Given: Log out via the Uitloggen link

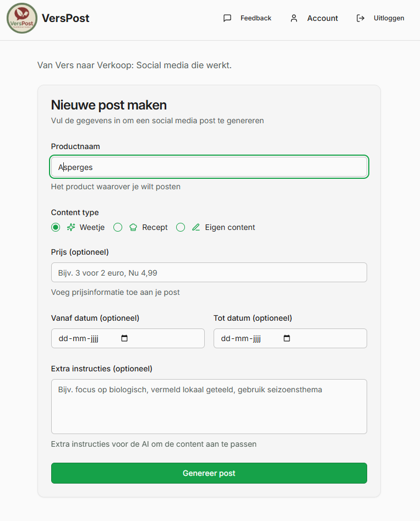Looking at the screenshot, I should 389,18.
